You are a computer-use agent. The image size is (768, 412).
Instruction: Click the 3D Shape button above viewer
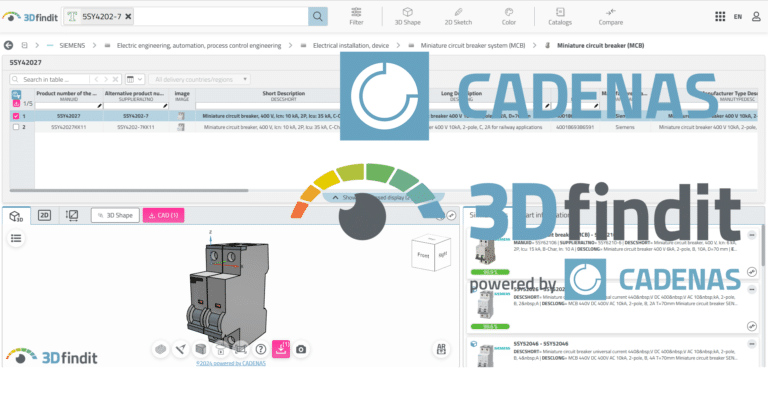coord(115,215)
